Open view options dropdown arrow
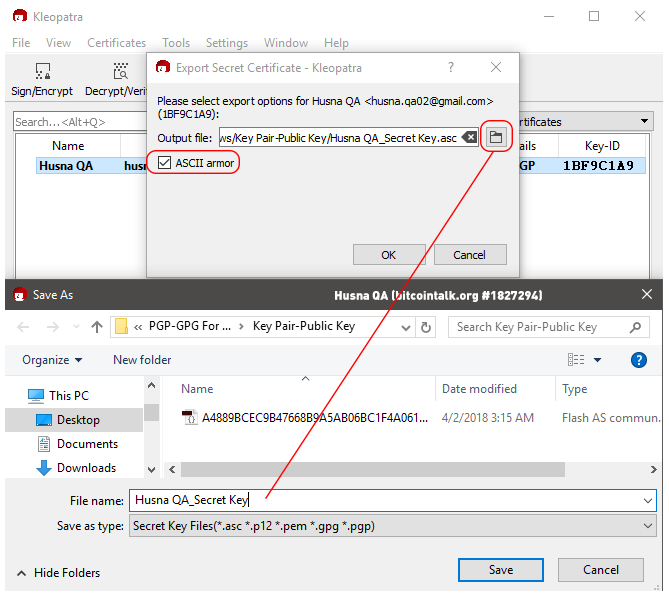The width and height of the screenshot is (669, 597). click(597, 360)
